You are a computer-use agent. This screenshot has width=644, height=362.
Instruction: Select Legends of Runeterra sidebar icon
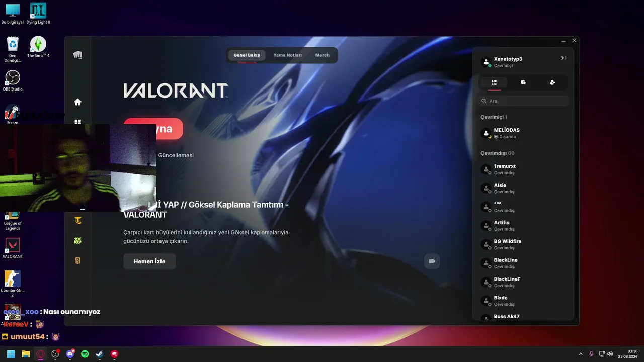click(77, 260)
